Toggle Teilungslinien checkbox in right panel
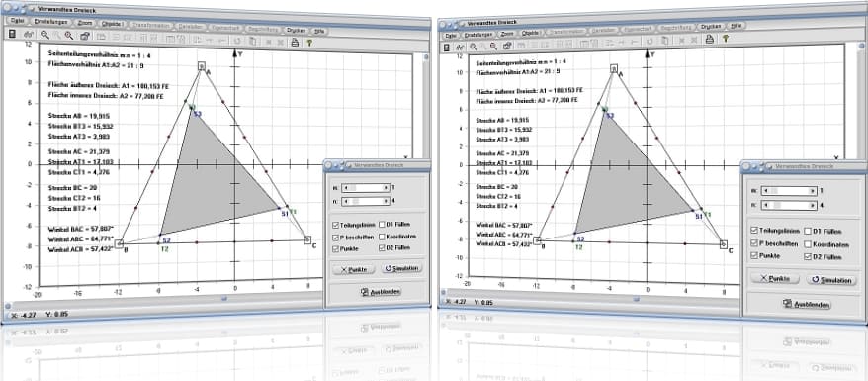The image size is (868, 381). pos(754,230)
